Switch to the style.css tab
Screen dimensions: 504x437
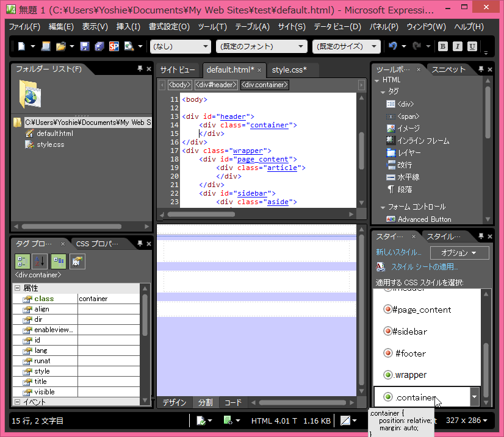pyautogui.click(x=289, y=70)
